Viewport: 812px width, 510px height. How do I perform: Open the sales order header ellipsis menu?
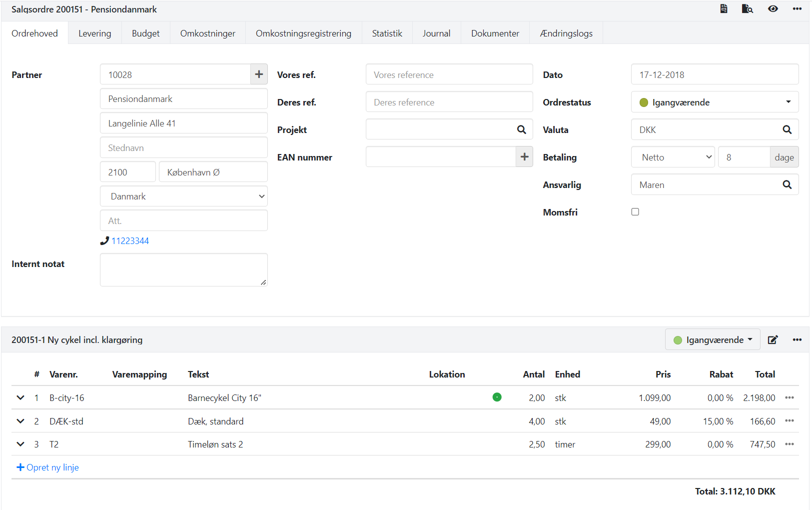pyautogui.click(x=797, y=9)
